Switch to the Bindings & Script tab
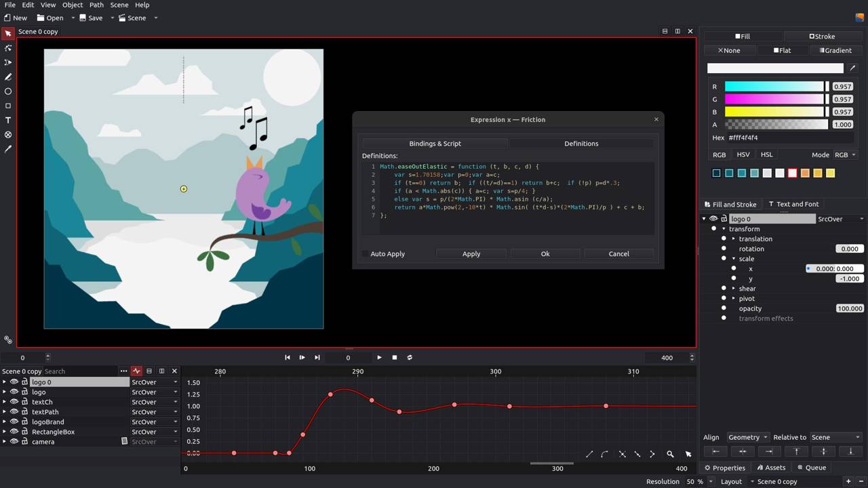This screenshot has height=488, width=868. [435, 144]
